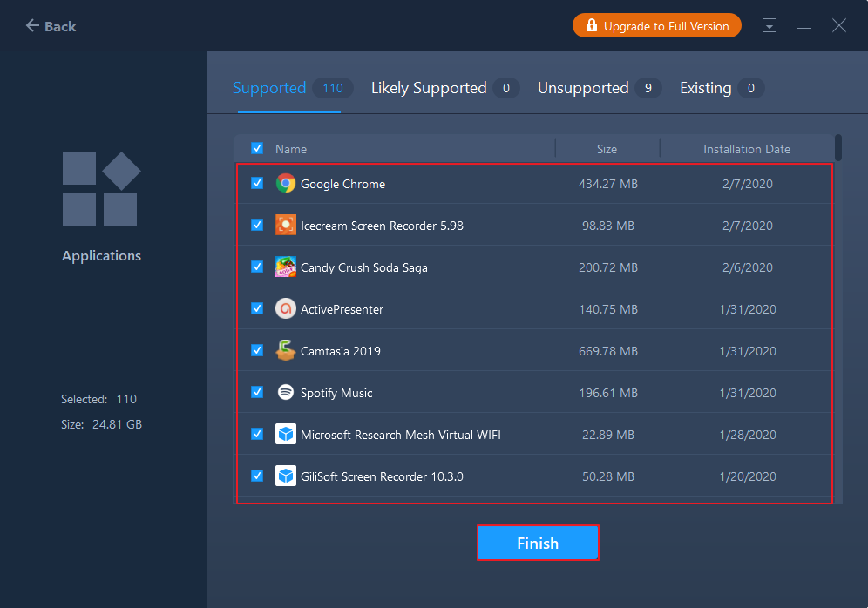Image resolution: width=868 pixels, height=608 pixels.
Task: Uncheck Candy Crush Soda Saga checkbox
Action: click(257, 267)
